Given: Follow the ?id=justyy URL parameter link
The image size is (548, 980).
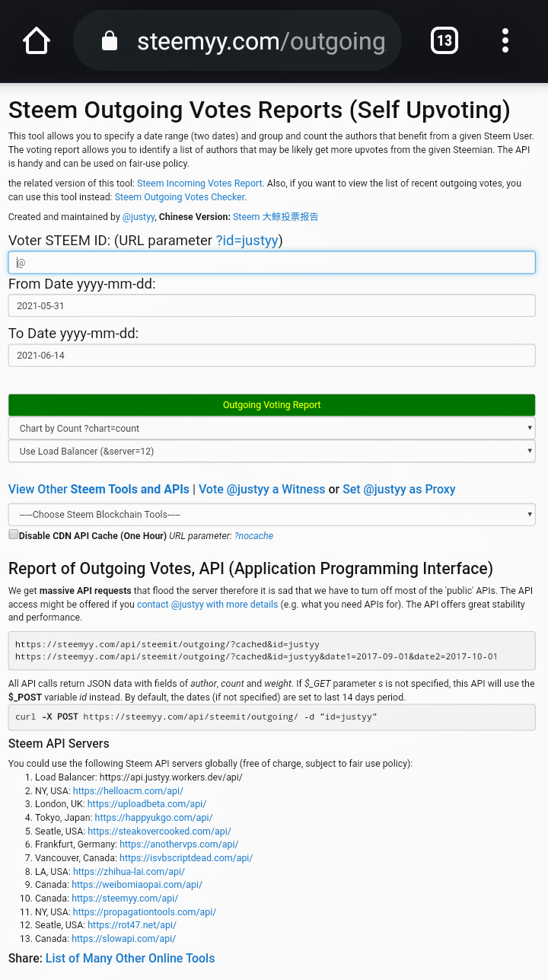Looking at the screenshot, I should [x=247, y=241].
